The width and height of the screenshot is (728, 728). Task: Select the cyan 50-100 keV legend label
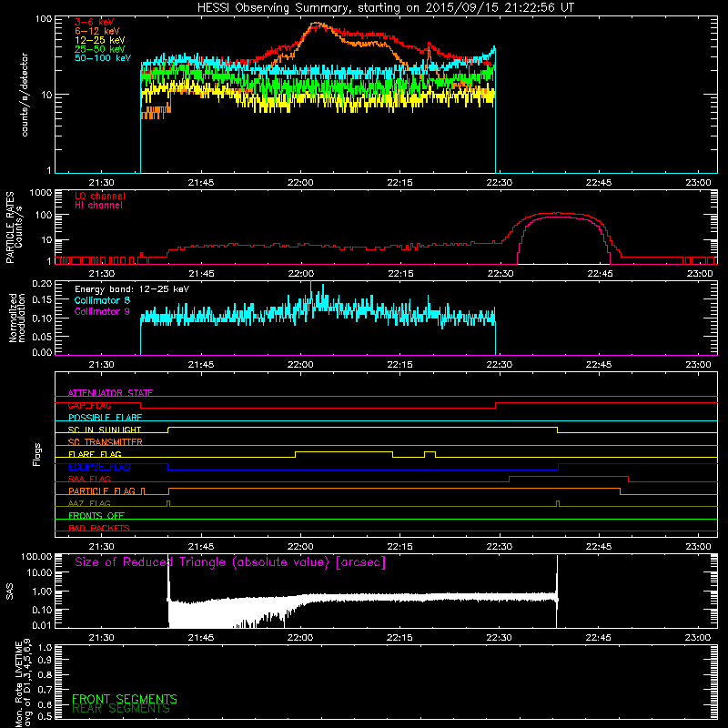(103, 58)
